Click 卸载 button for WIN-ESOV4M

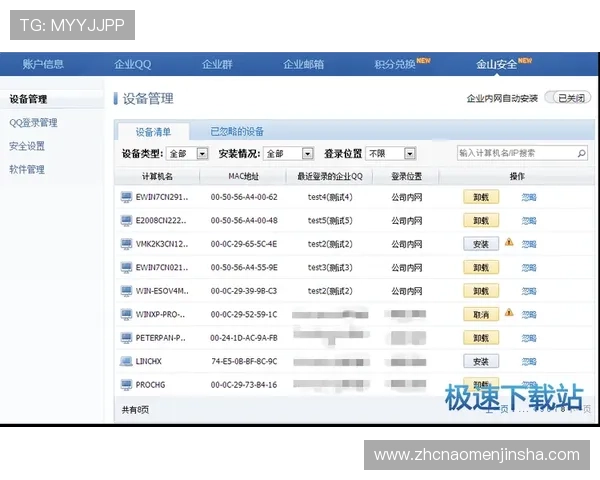point(481,291)
